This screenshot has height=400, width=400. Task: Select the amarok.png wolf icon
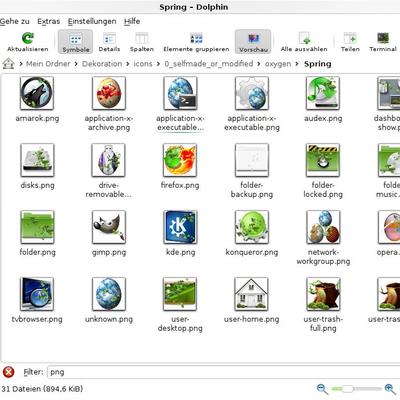pyautogui.click(x=37, y=93)
